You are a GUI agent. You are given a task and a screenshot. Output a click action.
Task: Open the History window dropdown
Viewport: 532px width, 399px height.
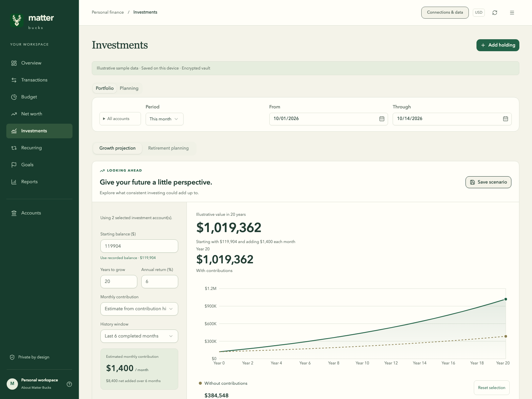point(139,336)
